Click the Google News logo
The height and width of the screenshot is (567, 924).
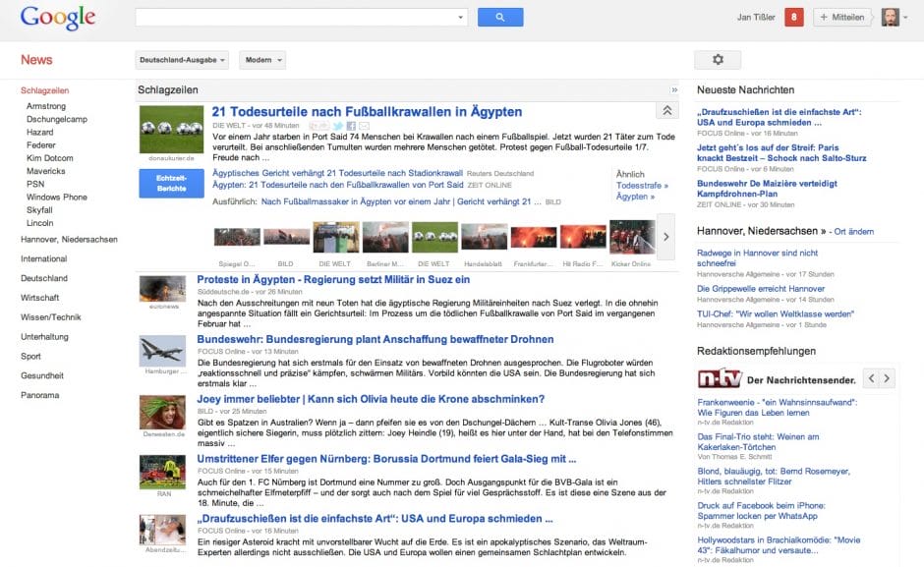tap(57, 18)
